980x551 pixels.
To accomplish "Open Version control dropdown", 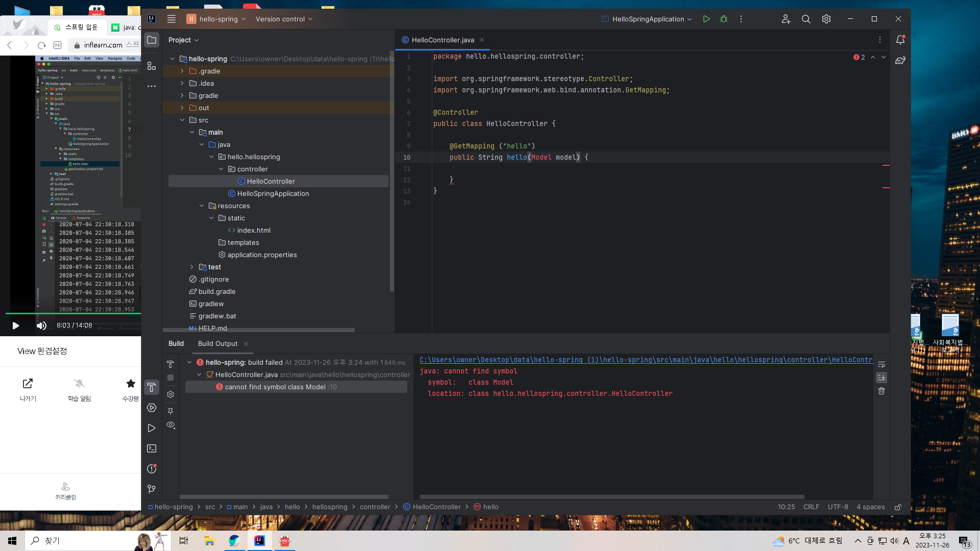I will click(x=284, y=19).
